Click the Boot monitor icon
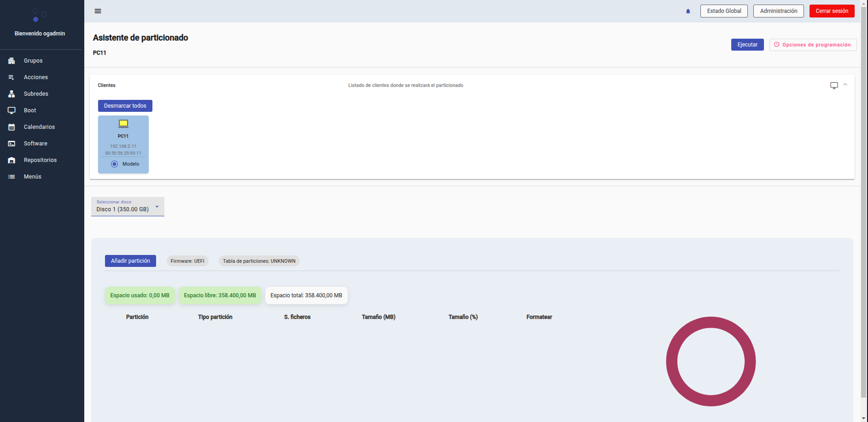 coord(12,110)
